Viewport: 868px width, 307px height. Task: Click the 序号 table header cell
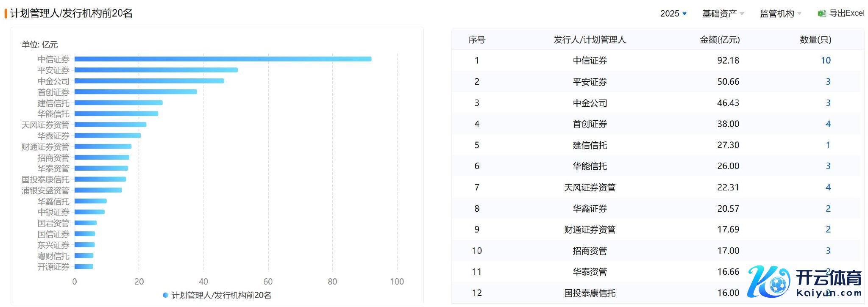(476, 39)
